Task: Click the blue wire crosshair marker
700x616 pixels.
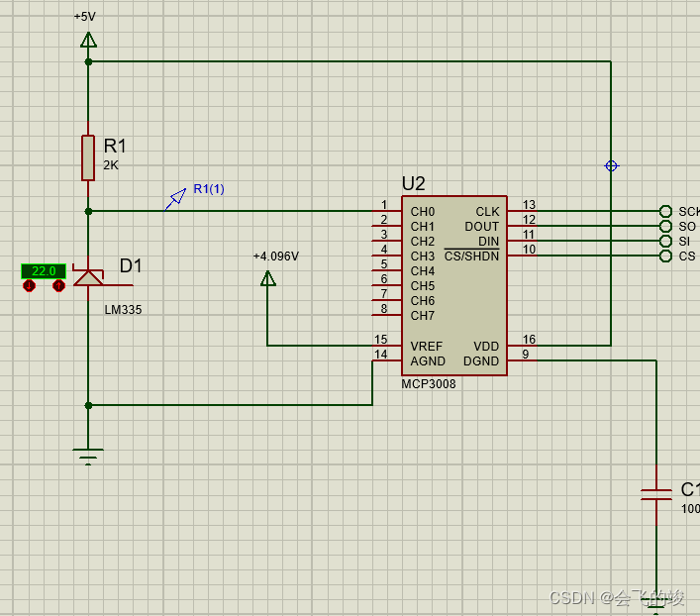Action: [611, 166]
